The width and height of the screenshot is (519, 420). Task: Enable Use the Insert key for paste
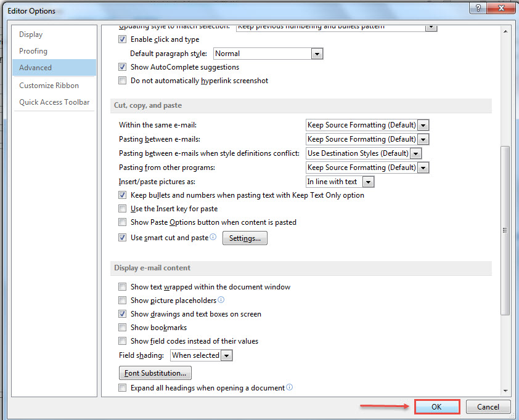(x=123, y=209)
